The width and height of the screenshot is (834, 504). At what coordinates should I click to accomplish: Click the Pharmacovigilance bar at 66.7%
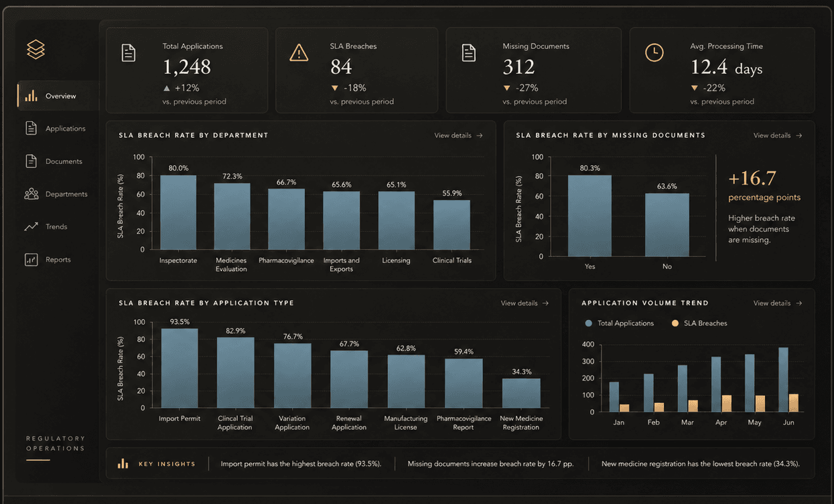(x=287, y=219)
